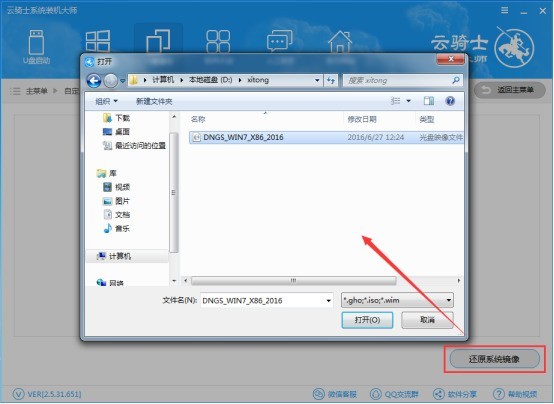Click the refresh button beside address bar
The width and height of the screenshot is (554, 404).
coord(331,81)
